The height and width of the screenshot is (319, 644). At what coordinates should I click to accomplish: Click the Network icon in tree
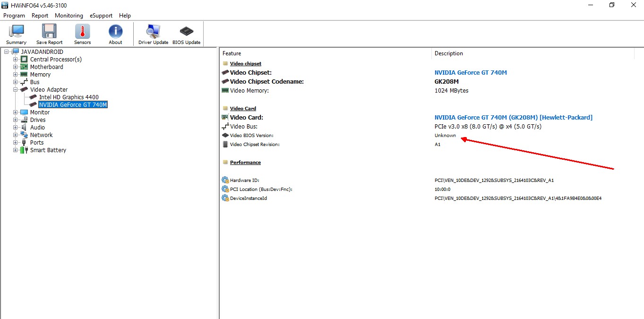point(24,135)
